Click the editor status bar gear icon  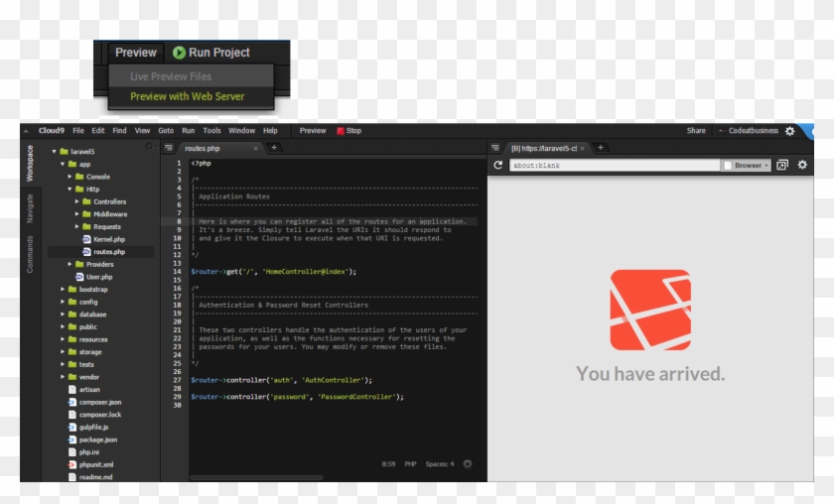(x=468, y=463)
